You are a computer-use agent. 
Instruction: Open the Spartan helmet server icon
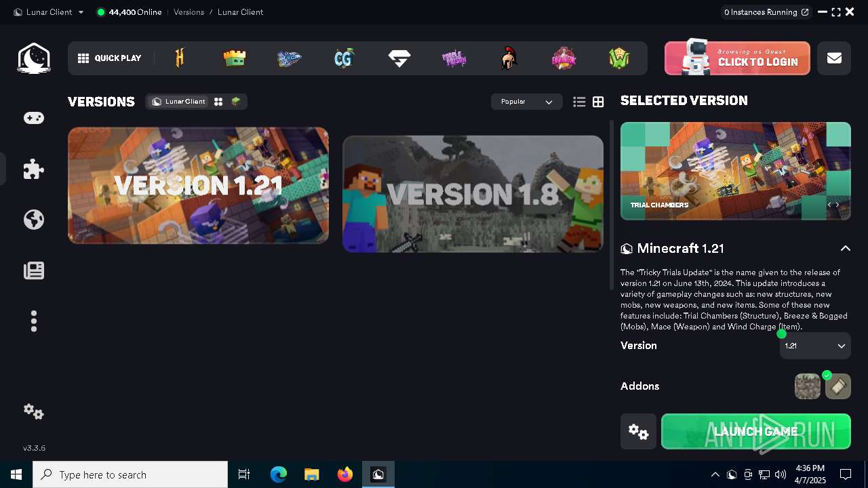tap(509, 58)
